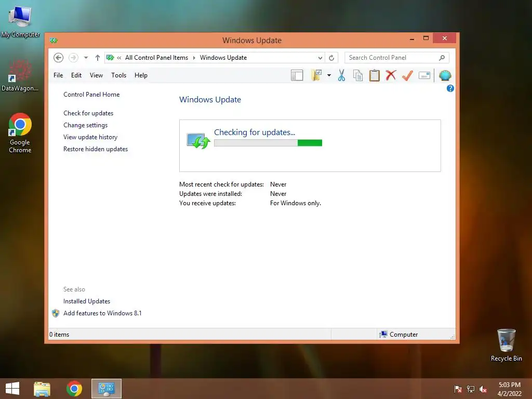Open the Action Center flag tray icon
532x399 pixels.
pos(458,389)
